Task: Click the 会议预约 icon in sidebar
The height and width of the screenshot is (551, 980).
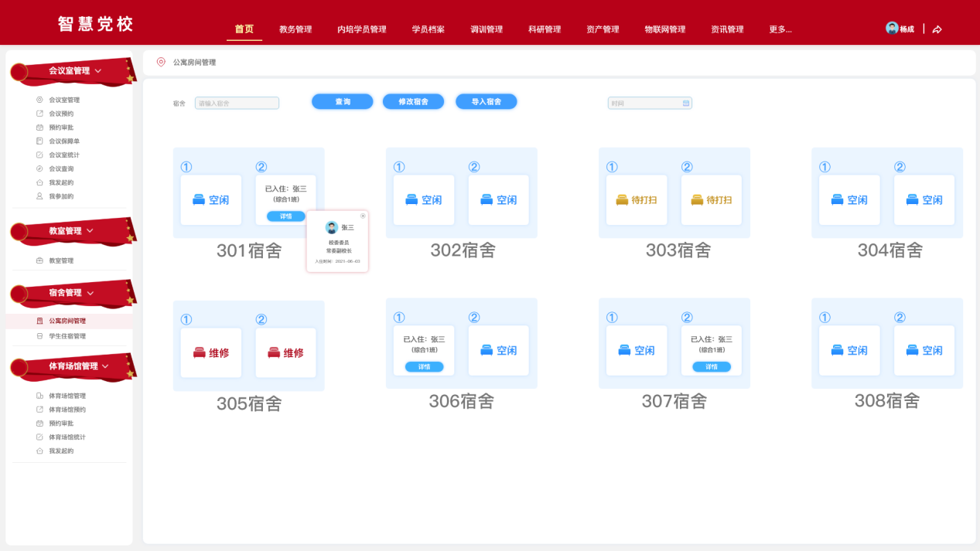Action: point(40,114)
